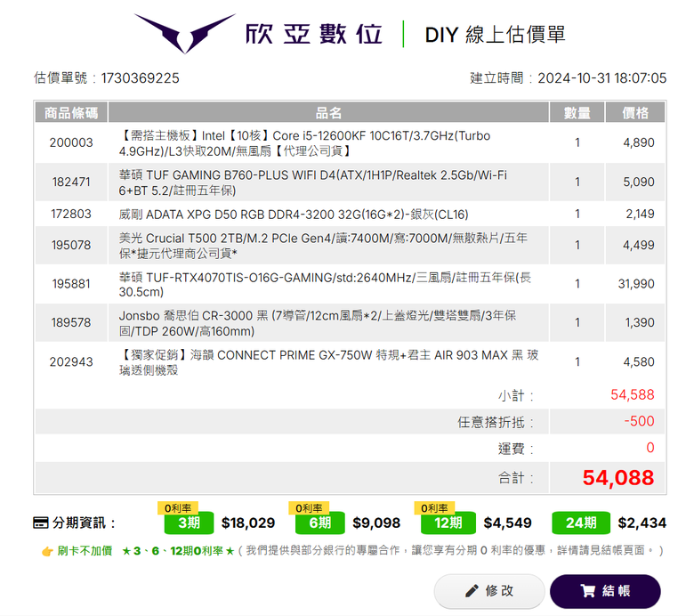Click the credit card icon beside 分期資訊
This screenshot has height=616, width=694.
(x=41, y=523)
